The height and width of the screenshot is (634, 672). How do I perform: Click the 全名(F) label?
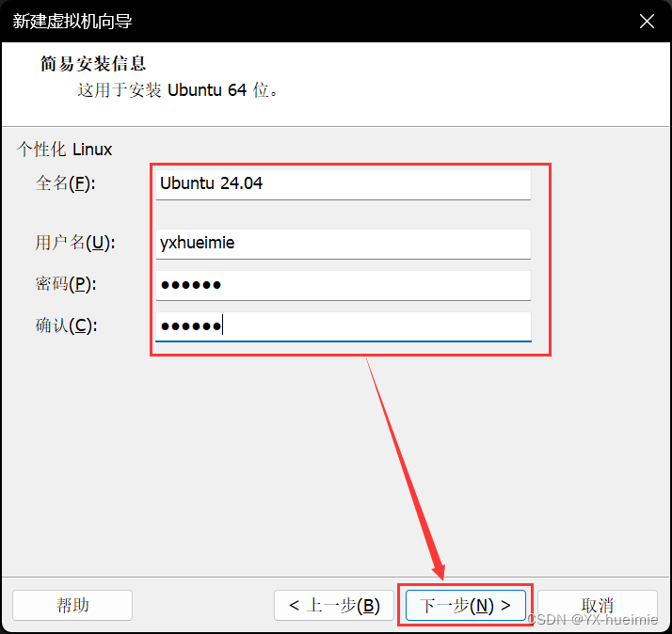pos(66,183)
